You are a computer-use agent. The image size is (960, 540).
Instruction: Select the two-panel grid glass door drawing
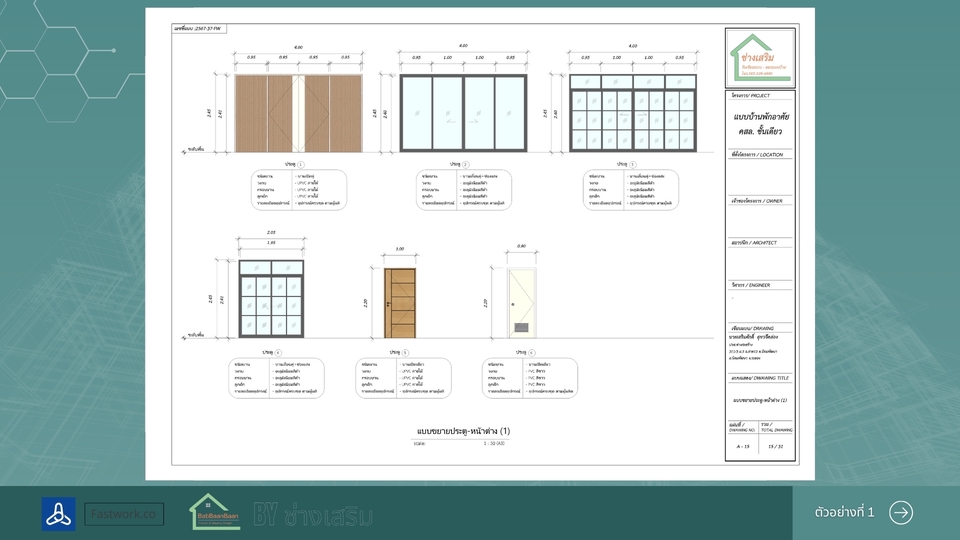[x=271, y=300]
